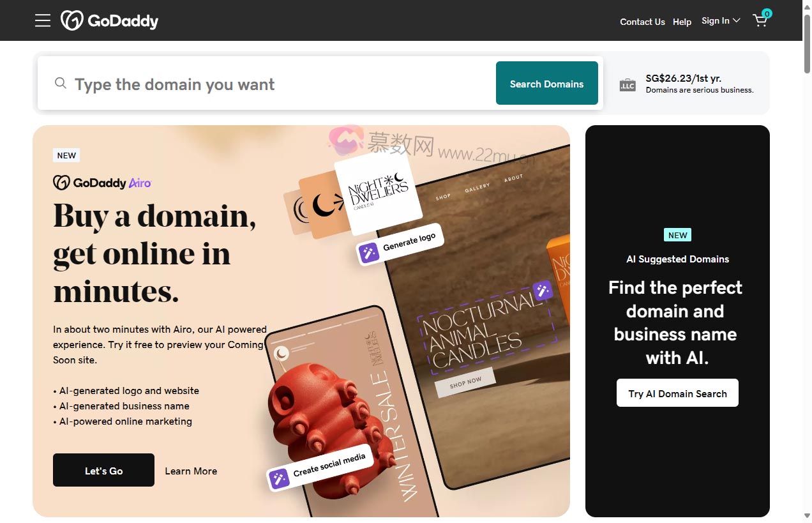Open the shopping cart icon
This screenshot has width=812, height=523.
pos(761,20)
